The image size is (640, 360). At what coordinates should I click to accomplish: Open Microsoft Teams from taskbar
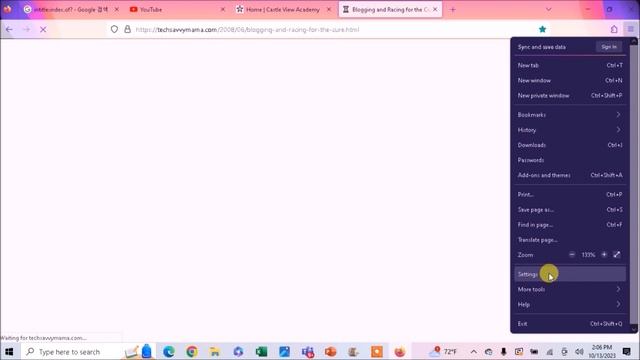click(x=308, y=351)
